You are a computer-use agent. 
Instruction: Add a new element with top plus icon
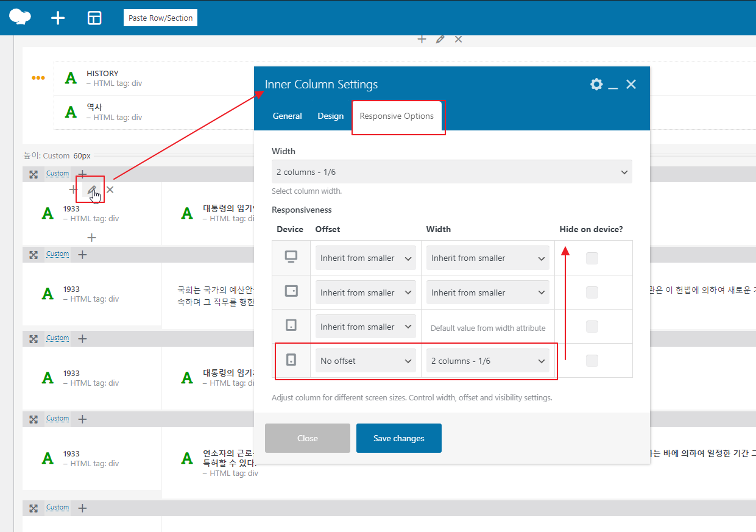(x=58, y=18)
